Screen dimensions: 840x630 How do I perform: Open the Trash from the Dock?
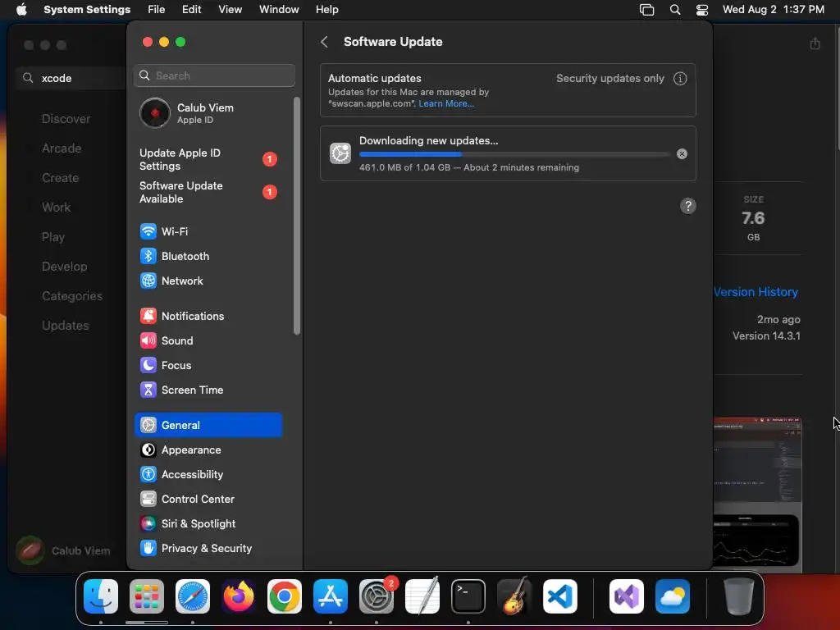tap(739, 596)
